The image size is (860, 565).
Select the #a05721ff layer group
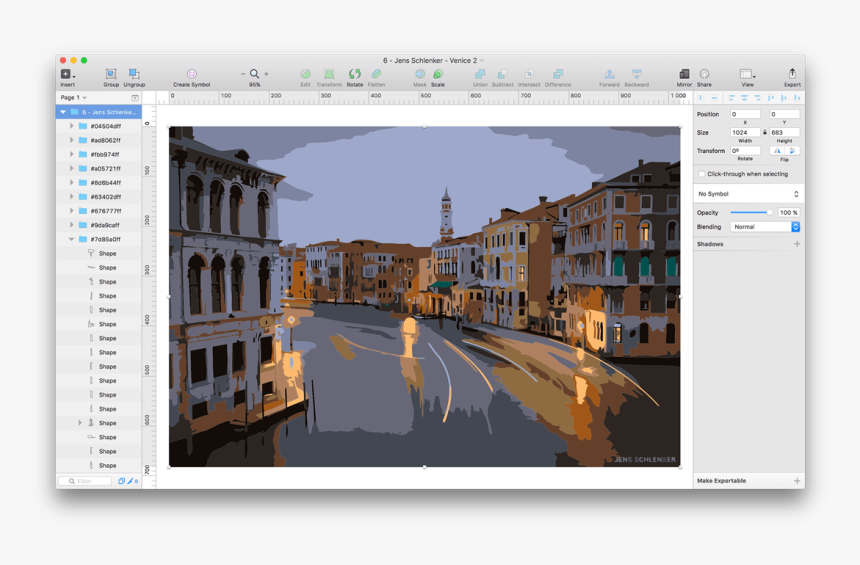[99, 168]
